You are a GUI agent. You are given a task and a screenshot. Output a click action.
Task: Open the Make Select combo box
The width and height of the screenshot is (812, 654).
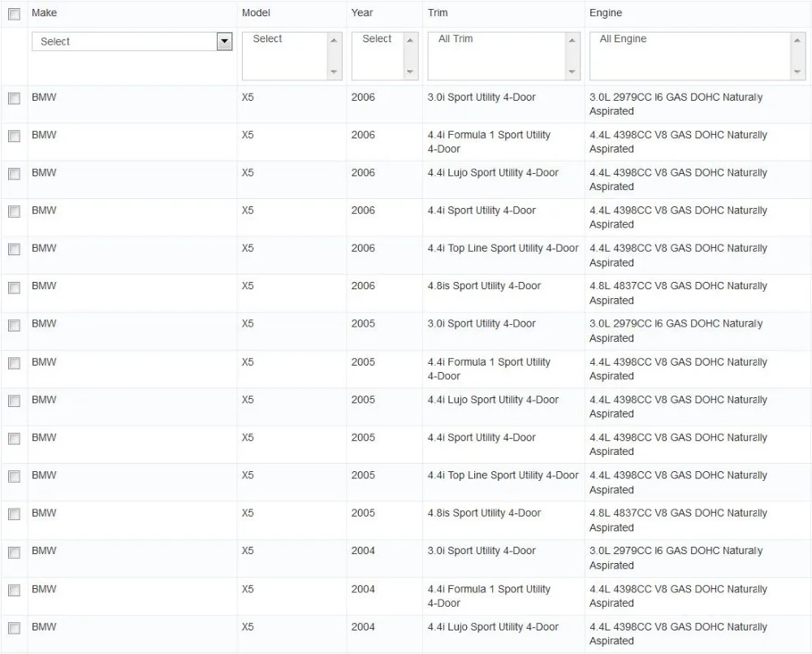click(x=132, y=41)
